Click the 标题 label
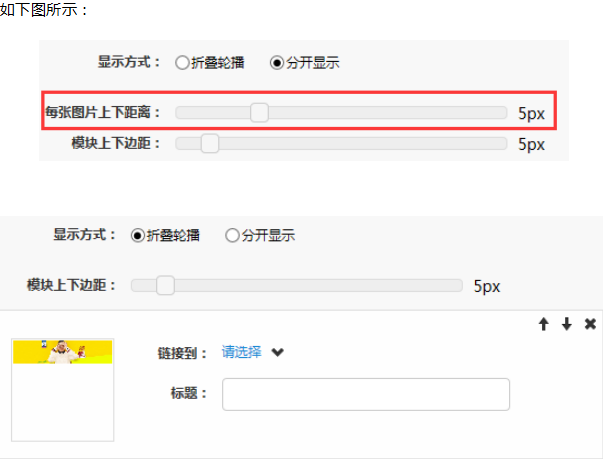The width and height of the screenshot is (603, 459). pyautogui.click(x=189, y=394)
